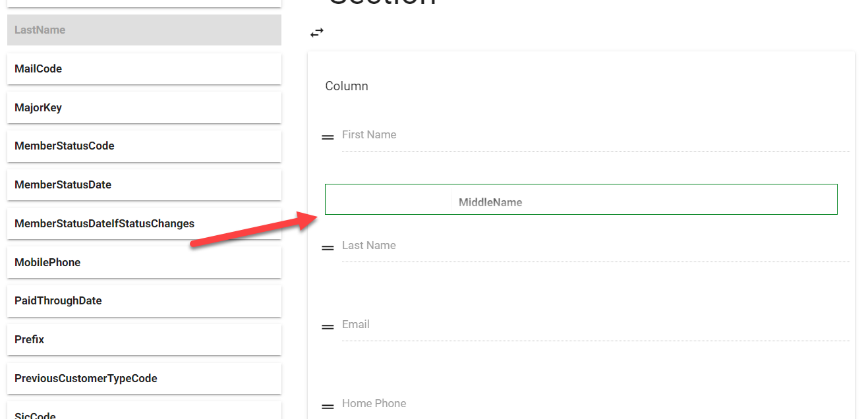Click the Home Phone input field
This screenshot has height=419, width=868.
pyautogui.click(x=595, y=404)
